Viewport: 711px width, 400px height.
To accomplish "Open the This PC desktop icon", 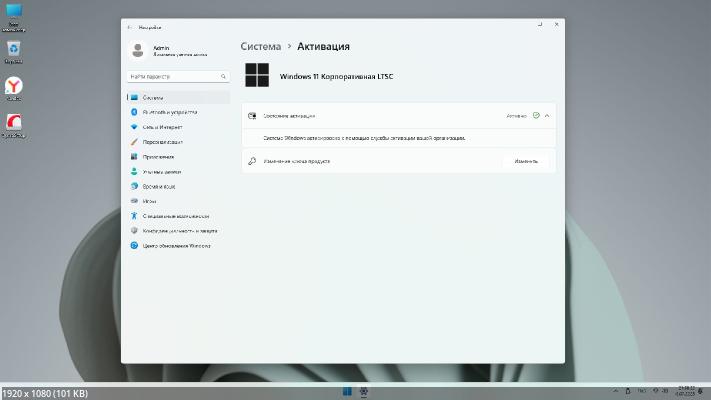I will coord(14,17).
